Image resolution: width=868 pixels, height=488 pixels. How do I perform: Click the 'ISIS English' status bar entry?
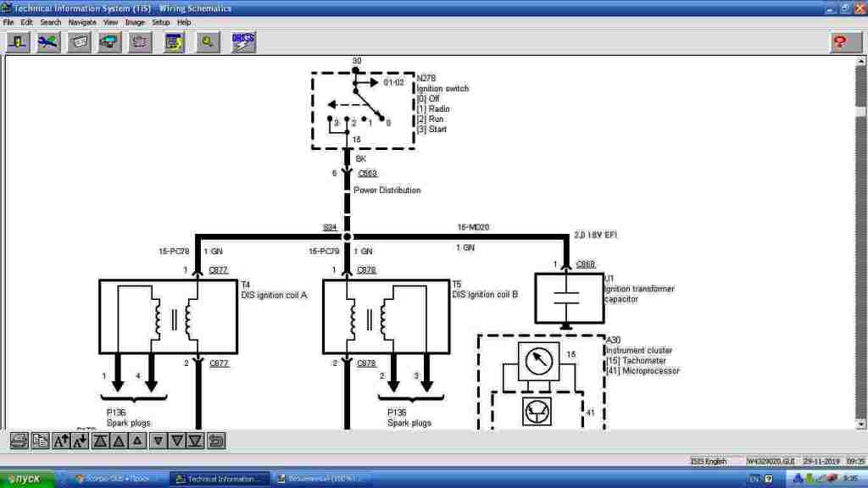click(709, 462)
